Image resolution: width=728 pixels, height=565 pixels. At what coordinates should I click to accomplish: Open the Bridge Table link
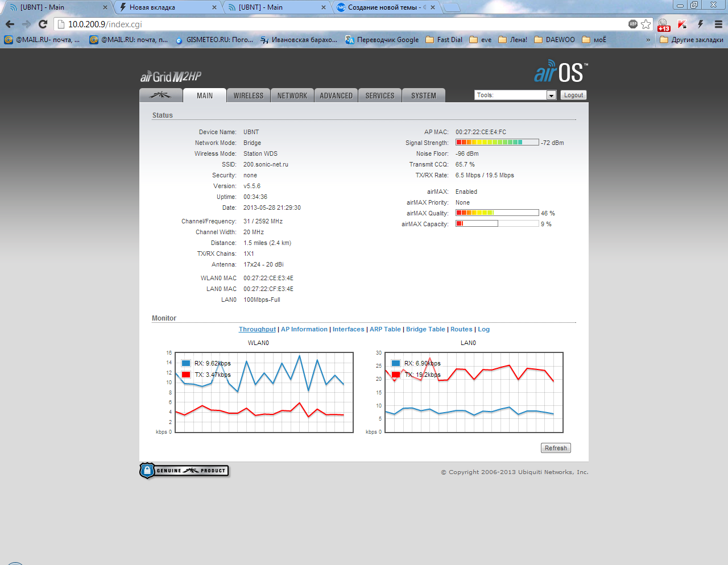(x=425, y=329)
